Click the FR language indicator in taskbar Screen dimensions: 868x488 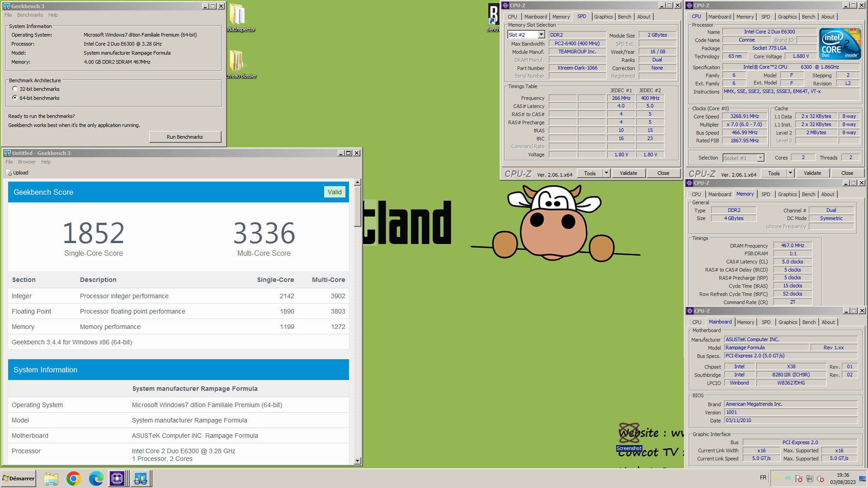pyautogui.click(x=763, y=478)
